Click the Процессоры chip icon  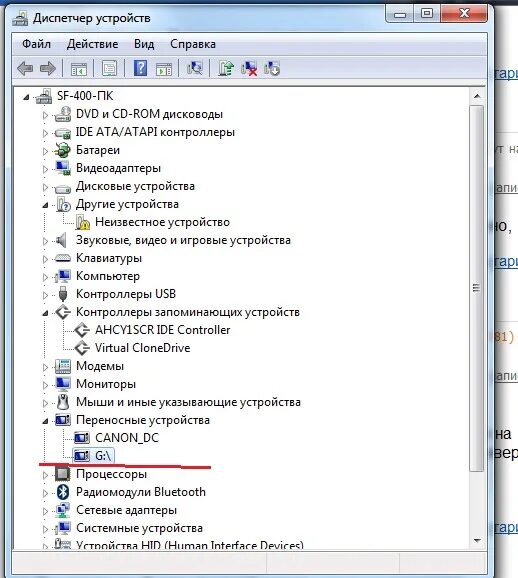pos(63,474)
